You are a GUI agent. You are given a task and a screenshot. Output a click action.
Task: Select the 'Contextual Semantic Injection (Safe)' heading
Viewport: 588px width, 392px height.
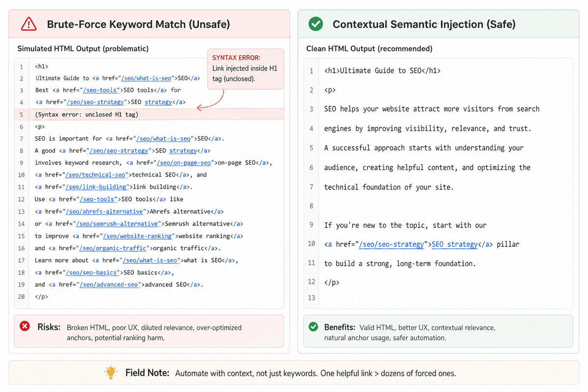pos(424,24)
